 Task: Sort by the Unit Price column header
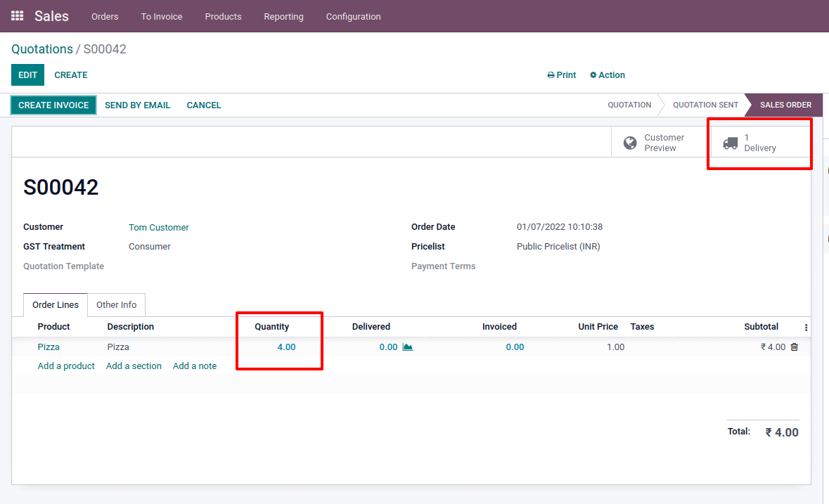[x=598, y=326]
